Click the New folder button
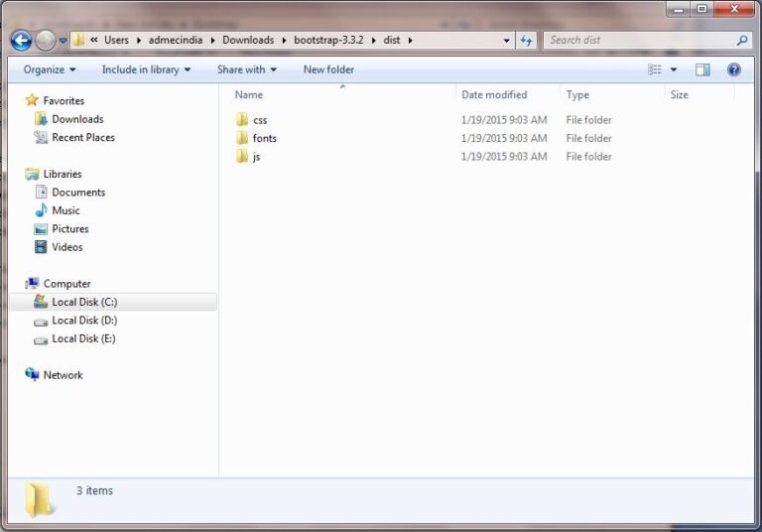Screen dimensions: 762x532 [328, 69]
